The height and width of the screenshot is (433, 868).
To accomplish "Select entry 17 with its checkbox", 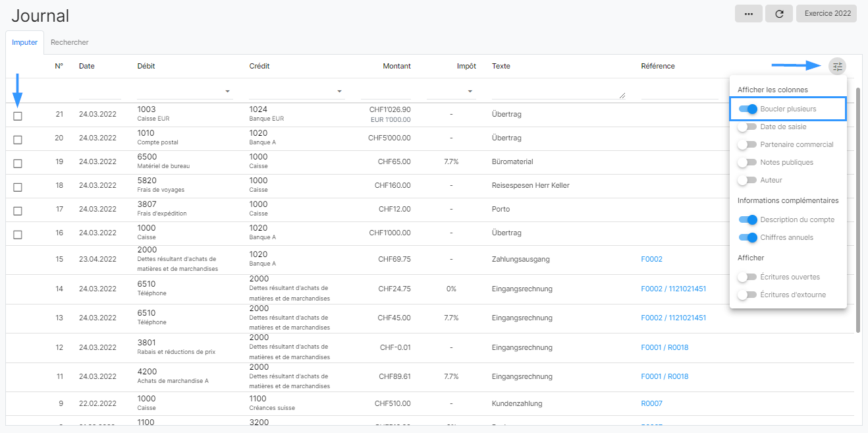I will 18,211.
